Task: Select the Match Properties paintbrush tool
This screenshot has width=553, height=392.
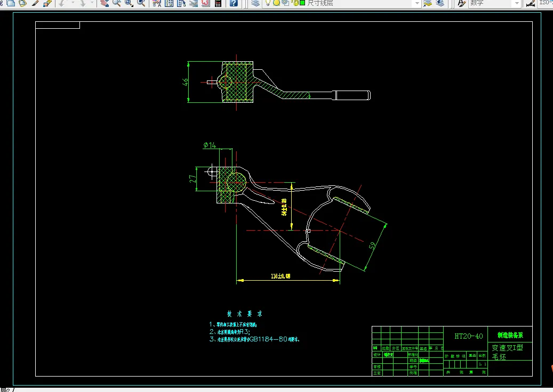Action: pos(35,3)
